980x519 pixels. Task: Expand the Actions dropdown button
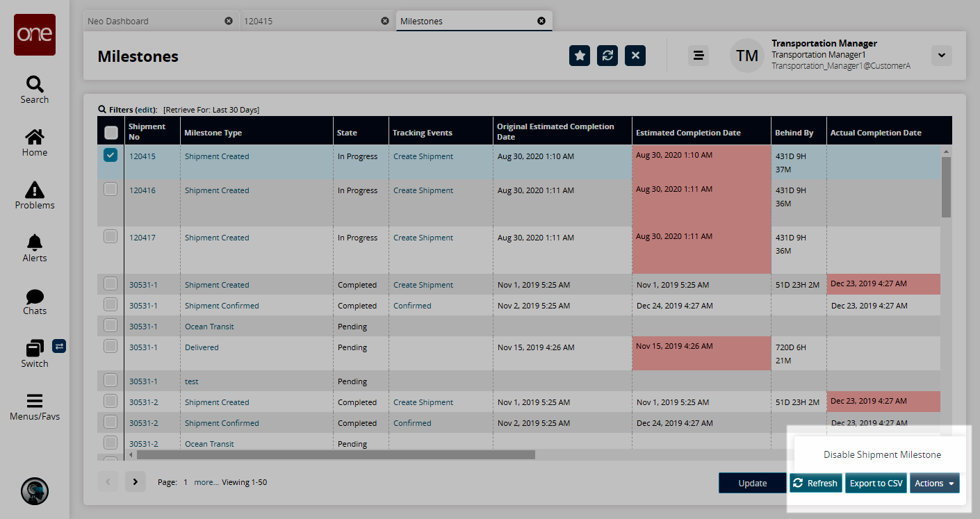click(x=934, y=483)
